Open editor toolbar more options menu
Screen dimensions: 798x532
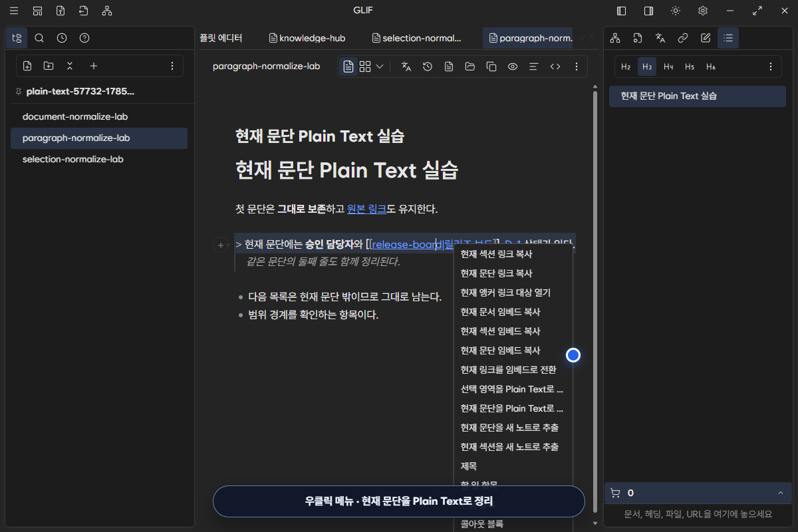(x=577, y=66)
